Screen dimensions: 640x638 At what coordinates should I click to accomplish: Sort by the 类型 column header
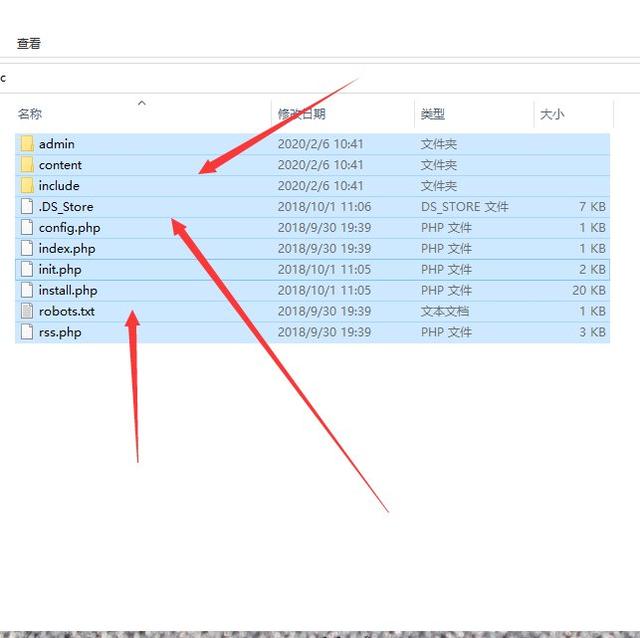tap(433, 114)
